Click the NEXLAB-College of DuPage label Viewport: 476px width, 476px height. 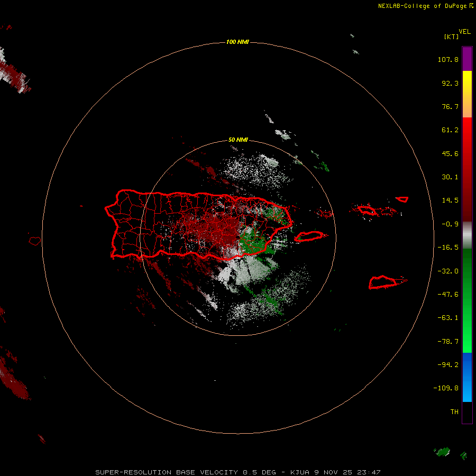(x=426, y=6)
